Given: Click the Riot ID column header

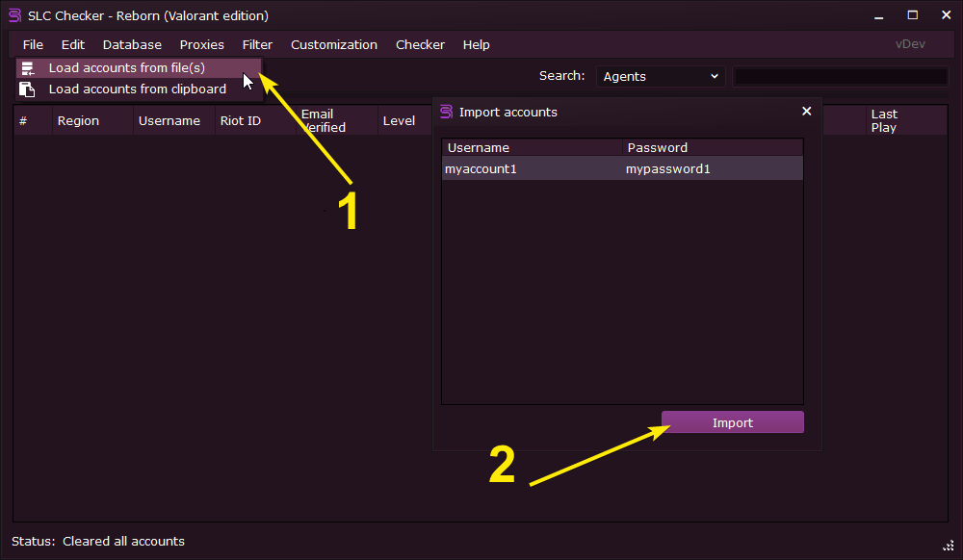Looking at the screenshot, I should point(255,121).
